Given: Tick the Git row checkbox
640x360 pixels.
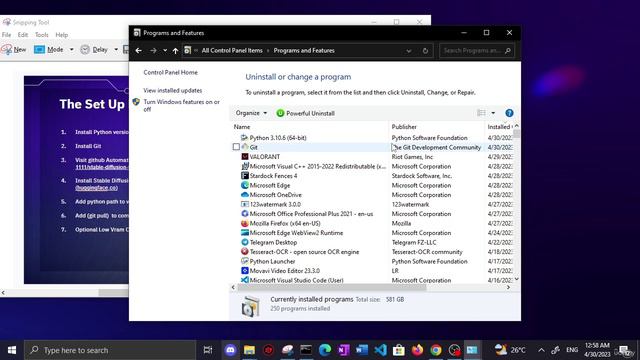Looking at the screenshot, I should point(236,147).
